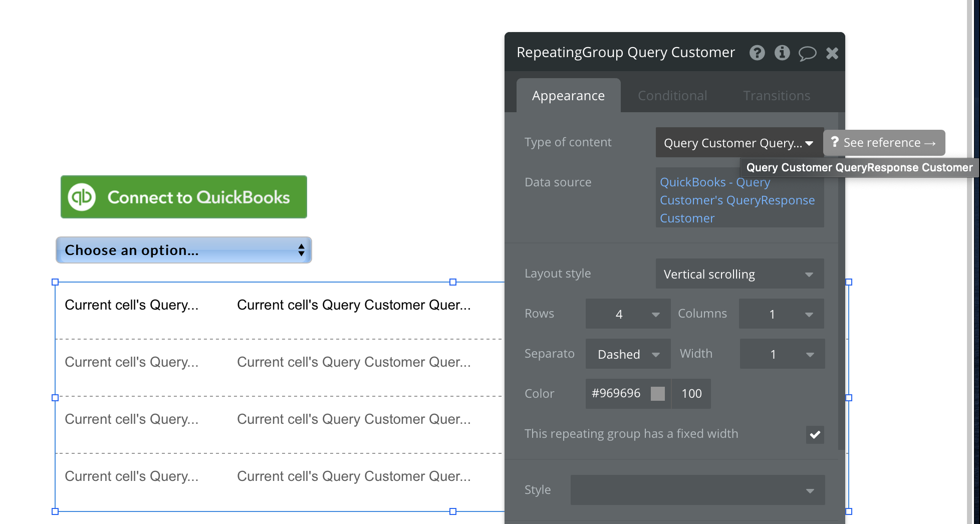Screen dimensions: 980x524
Task: Open the separator Width dropdown
Action: coord(782,354)
